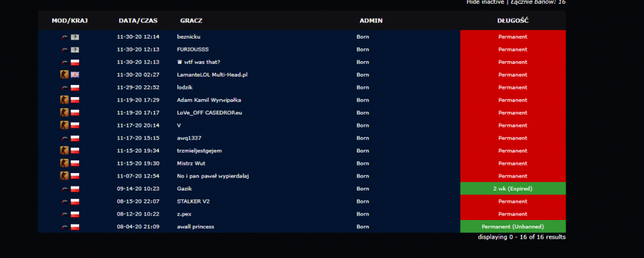
Task: Click the Counter-Strike icon in the V row
Action: [x=64, y=125]
